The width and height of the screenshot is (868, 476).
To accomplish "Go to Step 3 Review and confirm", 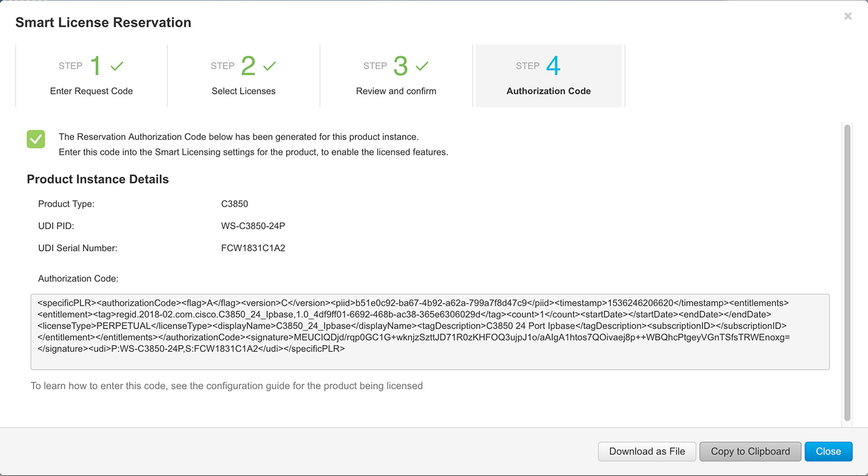I will tap(396, 76).
